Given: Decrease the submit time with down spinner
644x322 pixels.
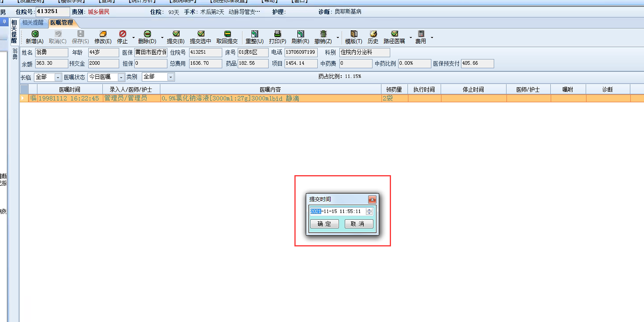Looking at the screenshot, I should tap(369, 213).
